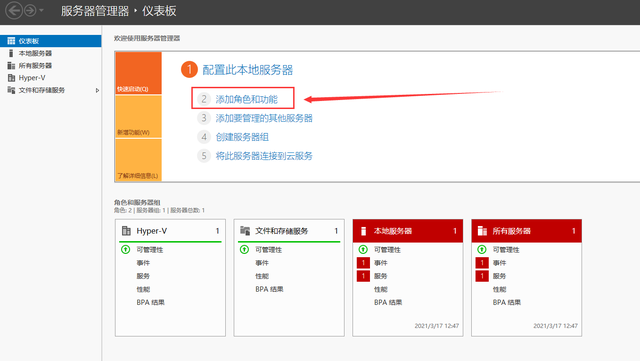
Task: Switch to the 了解详细信息 tab
Action: coord(138,160)
